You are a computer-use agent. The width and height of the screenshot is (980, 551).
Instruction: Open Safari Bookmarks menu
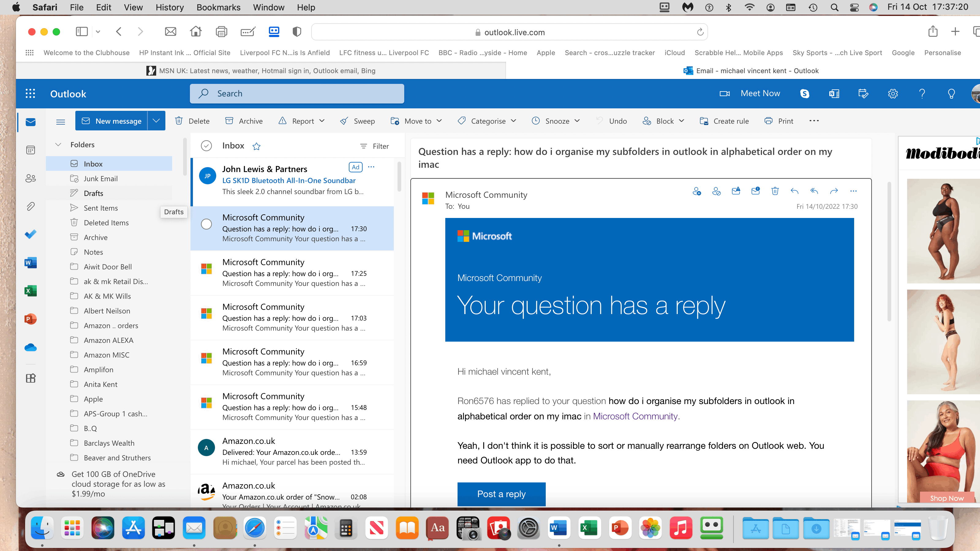(218, 7)
